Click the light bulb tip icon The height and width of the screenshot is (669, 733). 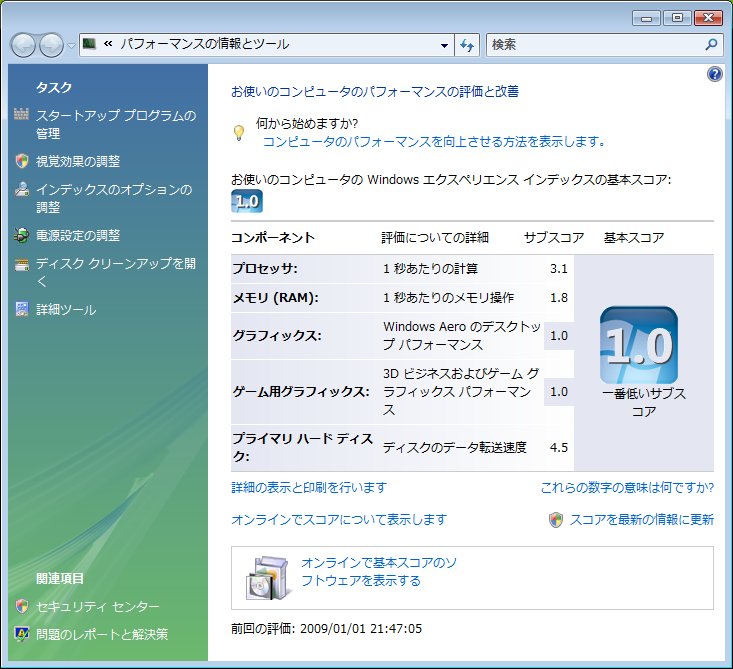pyautogui.click(x=238, y=132)
